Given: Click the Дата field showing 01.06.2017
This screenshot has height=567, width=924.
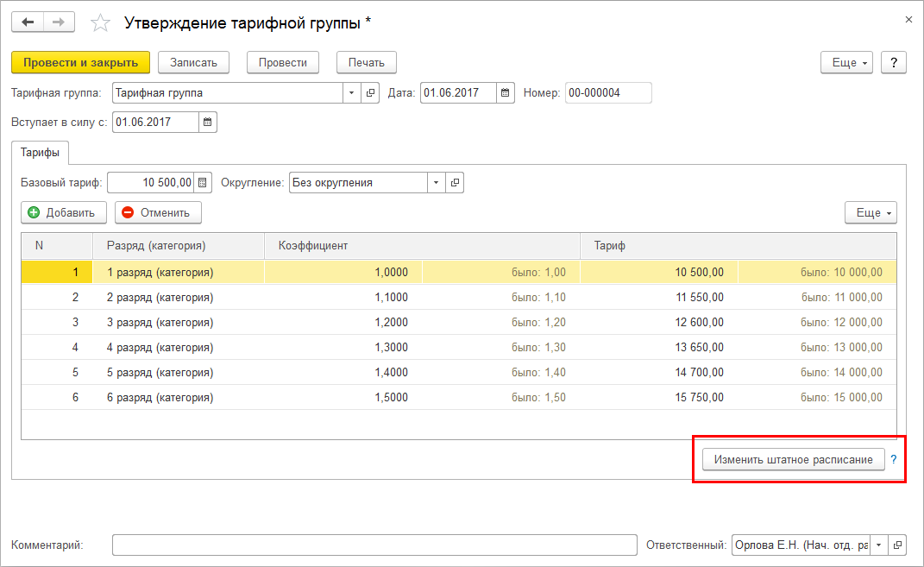Looking at the screenshot, I should coord(458,92).
